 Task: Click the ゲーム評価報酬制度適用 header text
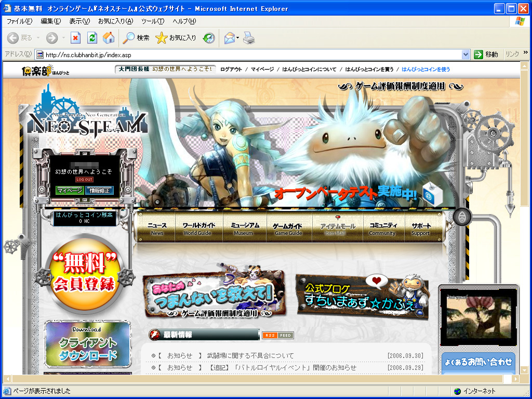[401, 87]
